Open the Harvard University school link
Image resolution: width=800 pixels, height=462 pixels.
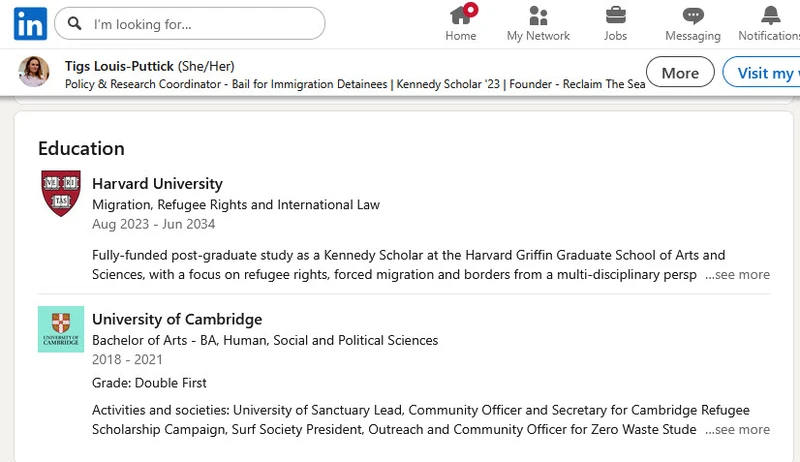coord(157,184)
